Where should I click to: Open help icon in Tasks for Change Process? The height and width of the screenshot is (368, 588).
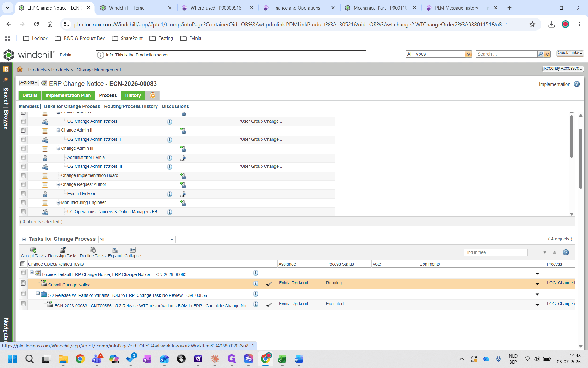[x=566, y=252]
